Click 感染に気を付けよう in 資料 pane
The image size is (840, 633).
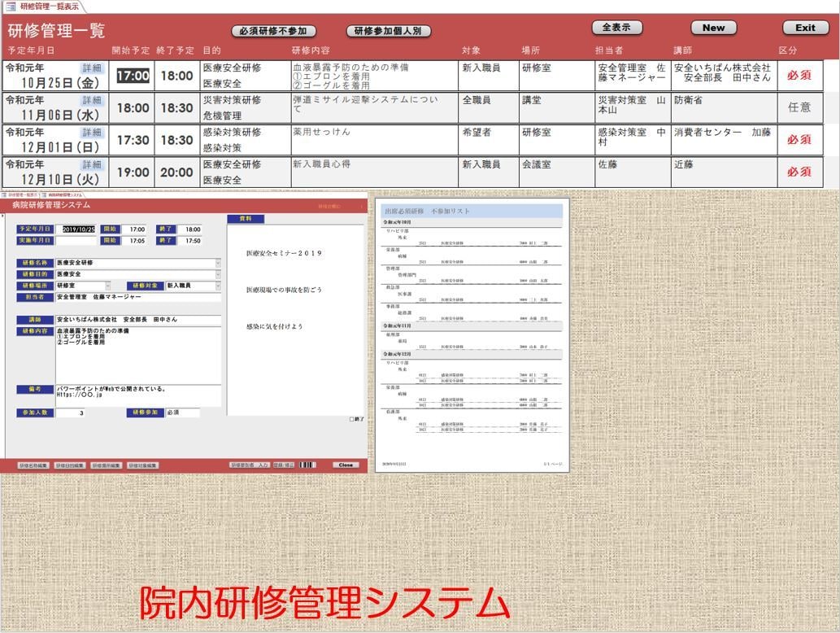(x=274, y=326)
